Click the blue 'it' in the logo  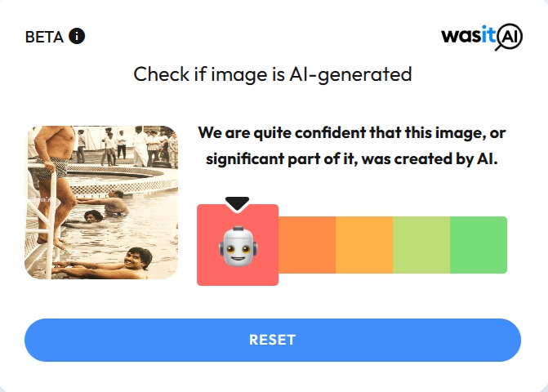click(x=488, y=34)
